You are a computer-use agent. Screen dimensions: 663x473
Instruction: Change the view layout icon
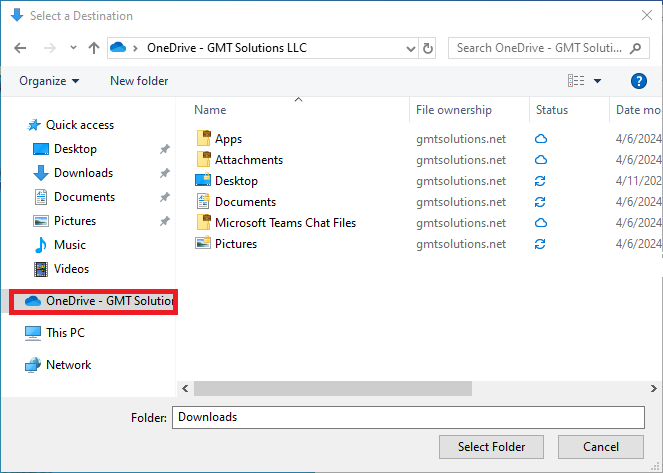(x=576, y=80)
